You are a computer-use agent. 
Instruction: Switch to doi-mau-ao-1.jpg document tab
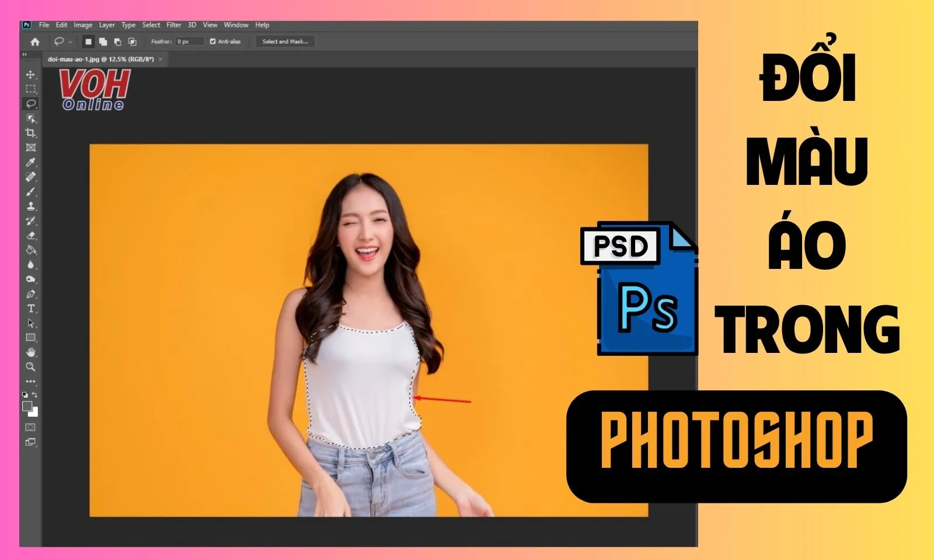(100, 60)
